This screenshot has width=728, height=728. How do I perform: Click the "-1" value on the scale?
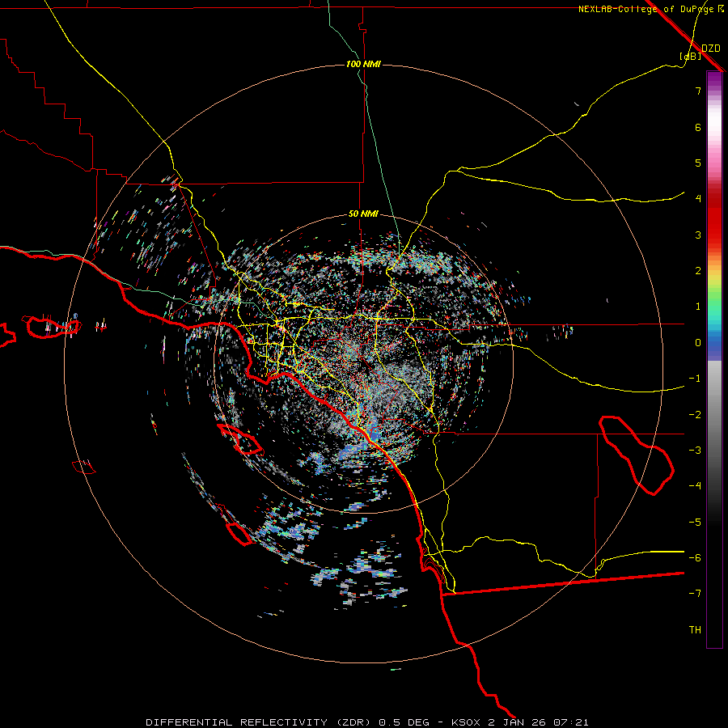(695, 379)
